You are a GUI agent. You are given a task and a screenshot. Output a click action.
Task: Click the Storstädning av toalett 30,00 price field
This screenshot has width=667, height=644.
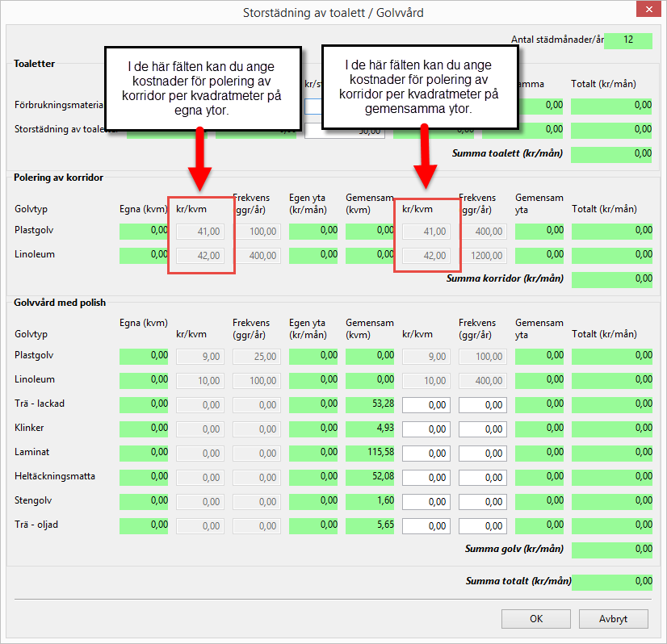tap(345, 131)
